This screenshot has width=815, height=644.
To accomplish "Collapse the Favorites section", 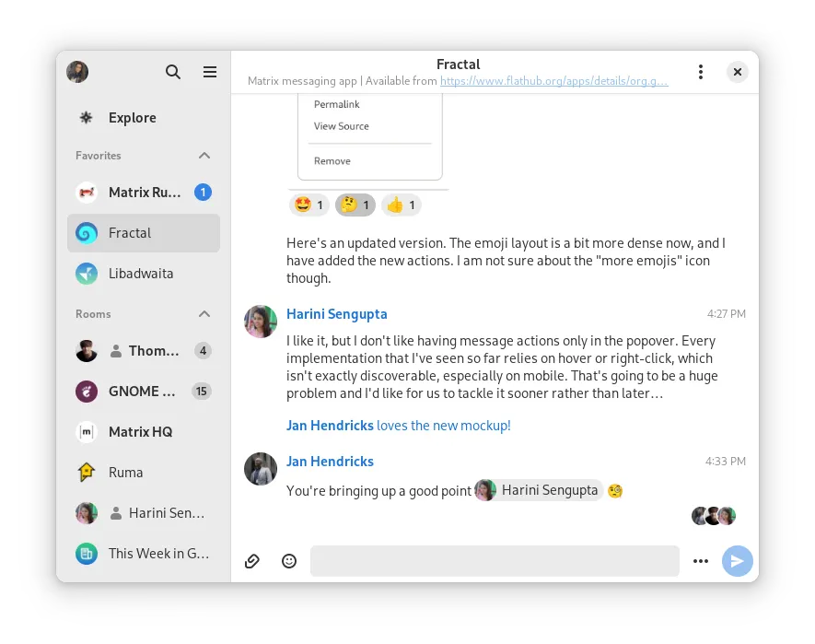I will pyautogui.click(x=204, y=156).
